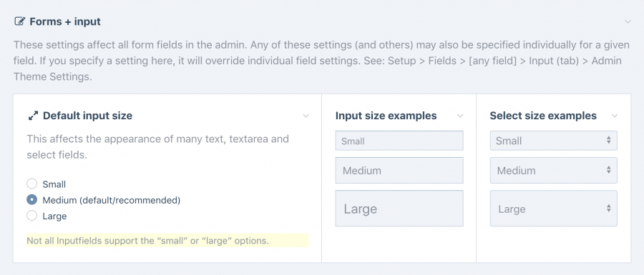Focus the Large example text input
The image size is (644, 275).
[399, 208]
